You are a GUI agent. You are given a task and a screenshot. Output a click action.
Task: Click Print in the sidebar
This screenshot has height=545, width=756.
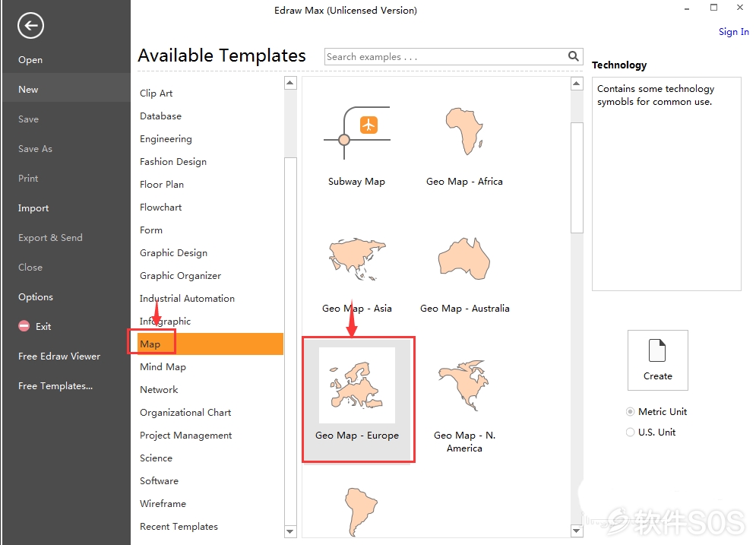[28, 178]
